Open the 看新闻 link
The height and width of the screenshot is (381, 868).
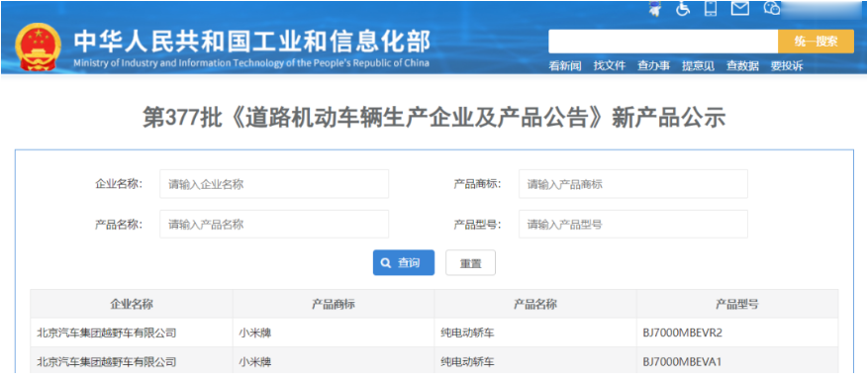564,66
